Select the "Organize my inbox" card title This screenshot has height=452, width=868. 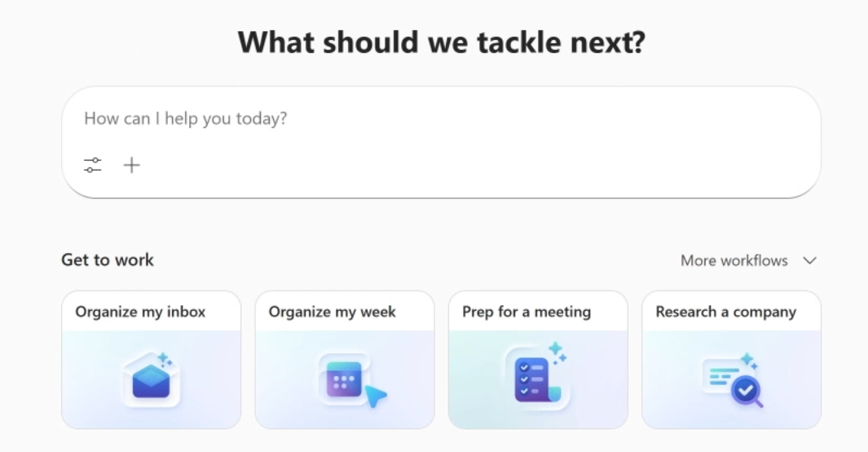[140, 312]
